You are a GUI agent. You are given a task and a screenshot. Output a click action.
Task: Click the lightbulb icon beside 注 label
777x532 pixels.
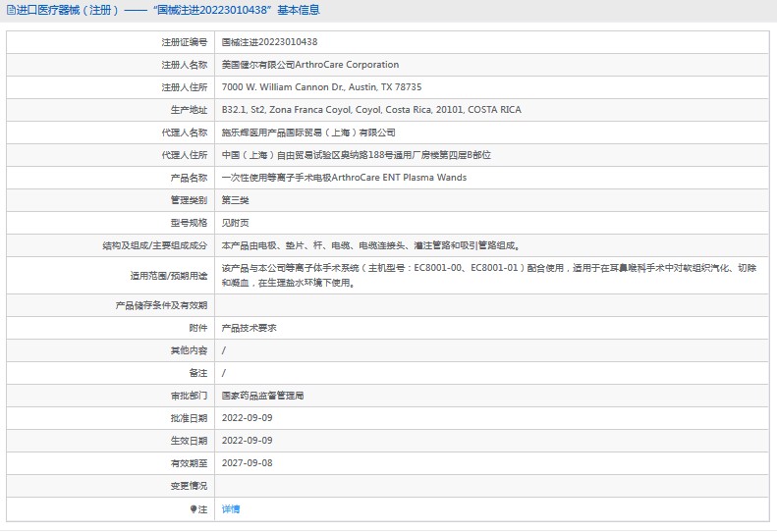194,509
